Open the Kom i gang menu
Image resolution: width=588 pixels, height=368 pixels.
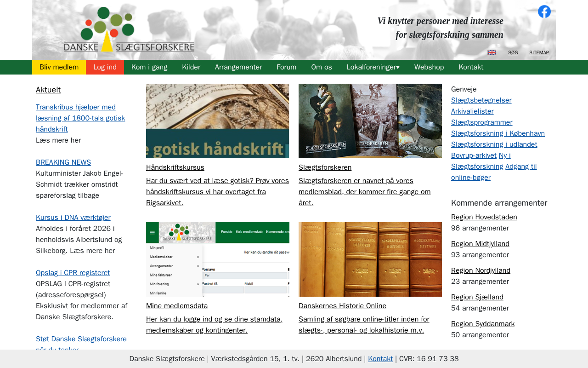pyautogui.click(x=149, y=67)
